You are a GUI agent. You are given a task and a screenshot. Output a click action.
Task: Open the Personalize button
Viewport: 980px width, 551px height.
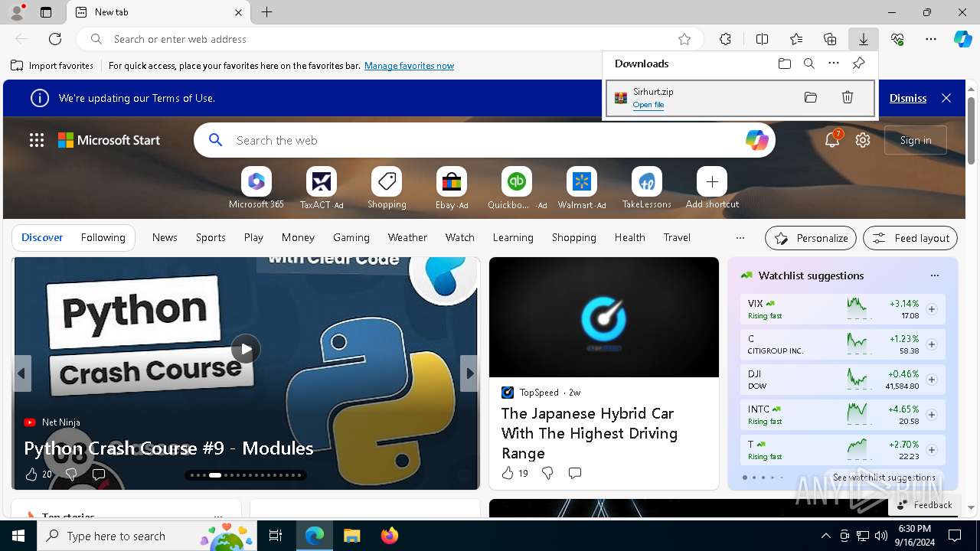coord(811,238)
